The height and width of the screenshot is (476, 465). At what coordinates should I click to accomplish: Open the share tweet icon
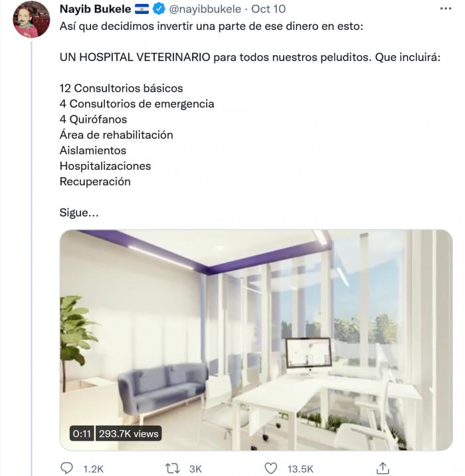pos(383,467)
